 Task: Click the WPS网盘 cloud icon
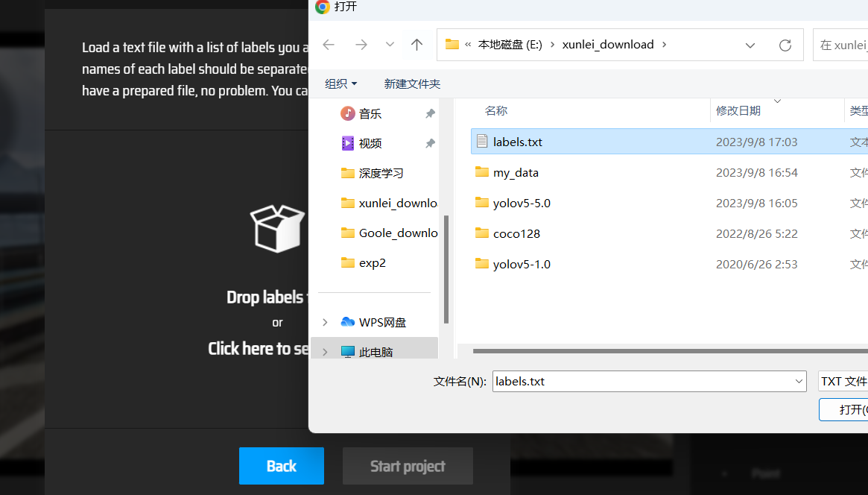(347, 322)
